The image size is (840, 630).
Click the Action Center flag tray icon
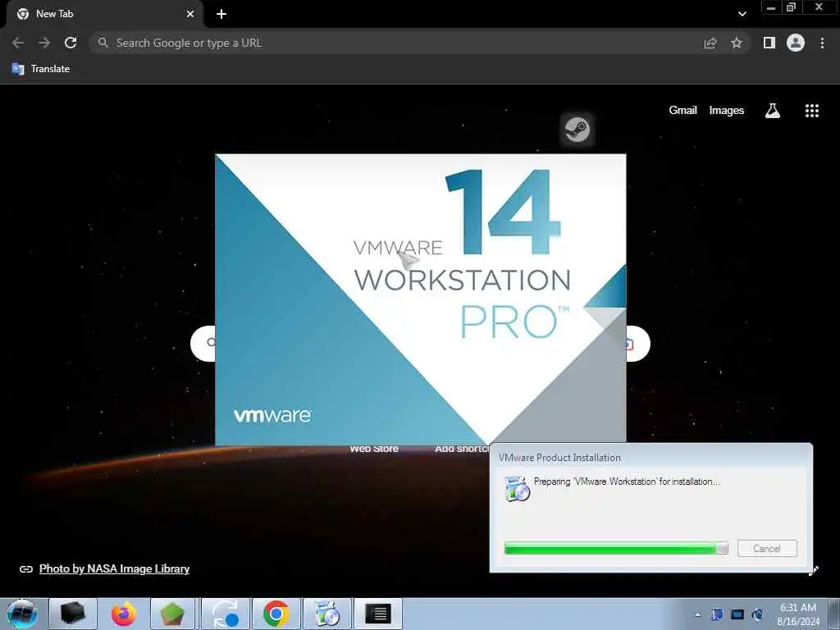pos(717,614)
